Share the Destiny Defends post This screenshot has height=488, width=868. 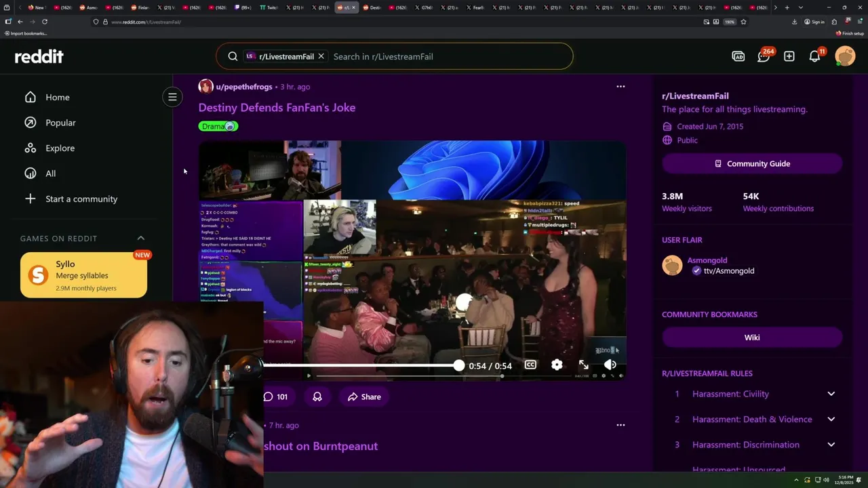364,396
